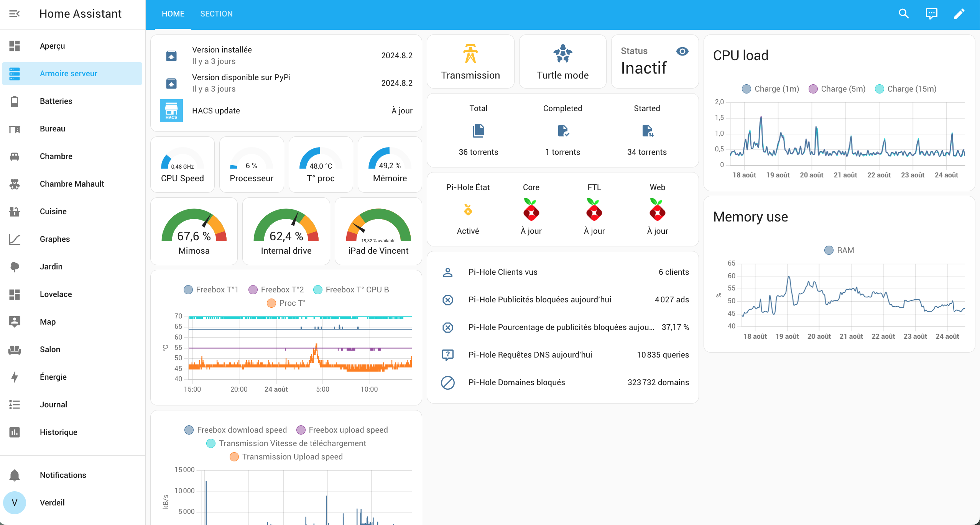
Task: Open the Aperçu sidebar item
Action: click(72, 46)
